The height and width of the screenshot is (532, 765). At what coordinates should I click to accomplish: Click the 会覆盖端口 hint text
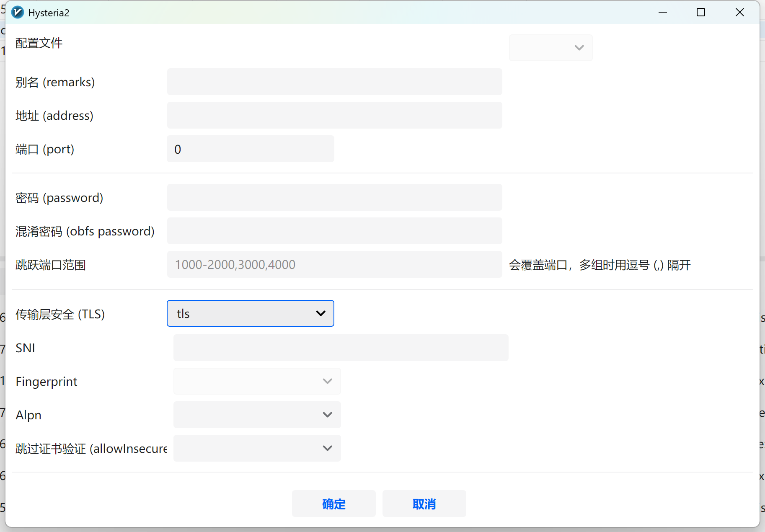tap(600, 265)
